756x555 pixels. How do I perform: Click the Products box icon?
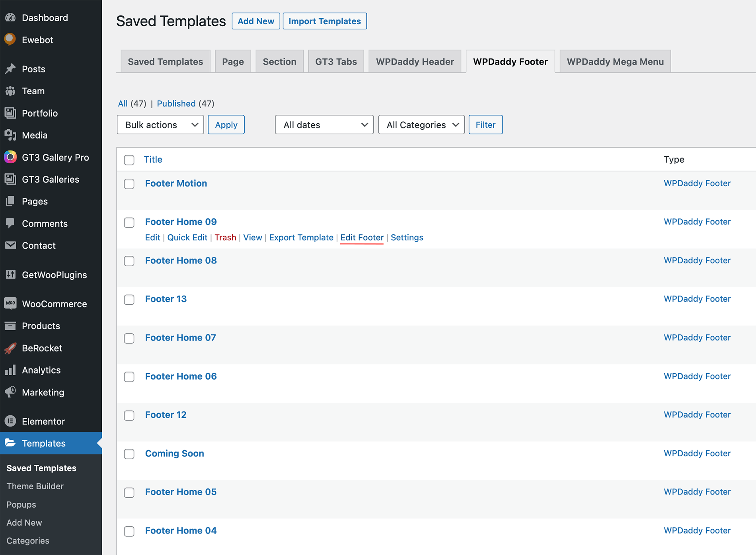click(x=10, y=326)
